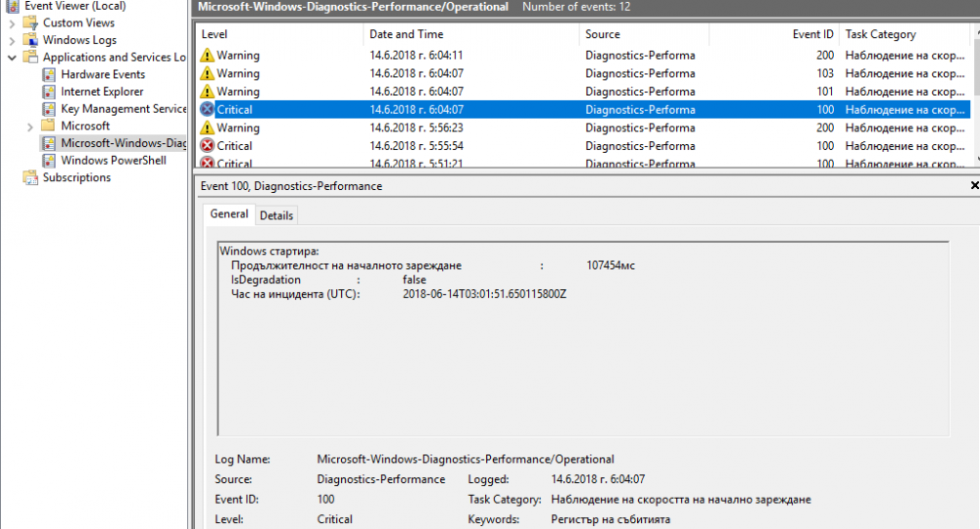
Task: Click the Logged value 14.6.2018 г. 6:04:07
Action: 598,479
